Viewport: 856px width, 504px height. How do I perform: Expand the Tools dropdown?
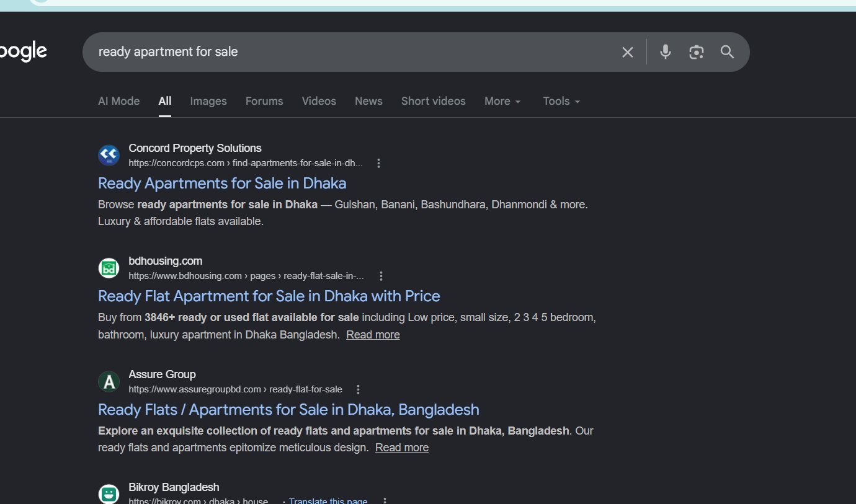tap(562, 101)
